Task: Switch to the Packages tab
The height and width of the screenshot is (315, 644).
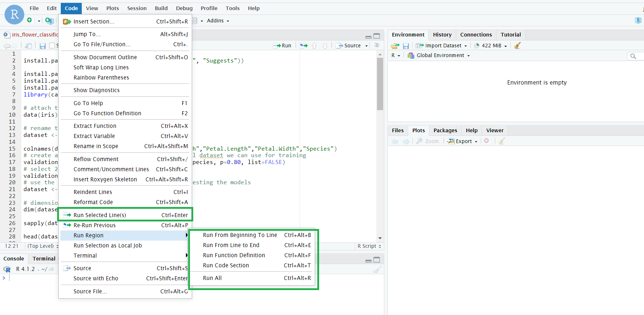Action: coord(445,130)
